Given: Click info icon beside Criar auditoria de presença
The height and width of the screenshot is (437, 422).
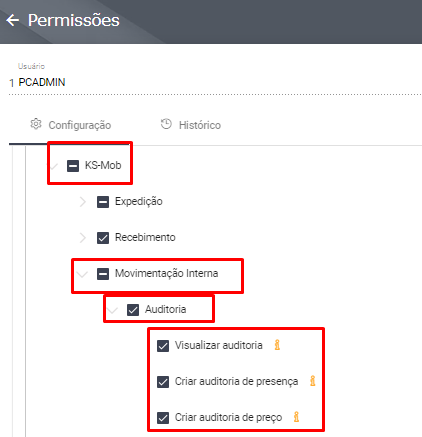Looking at the screenshot, I should click(312, 381).
